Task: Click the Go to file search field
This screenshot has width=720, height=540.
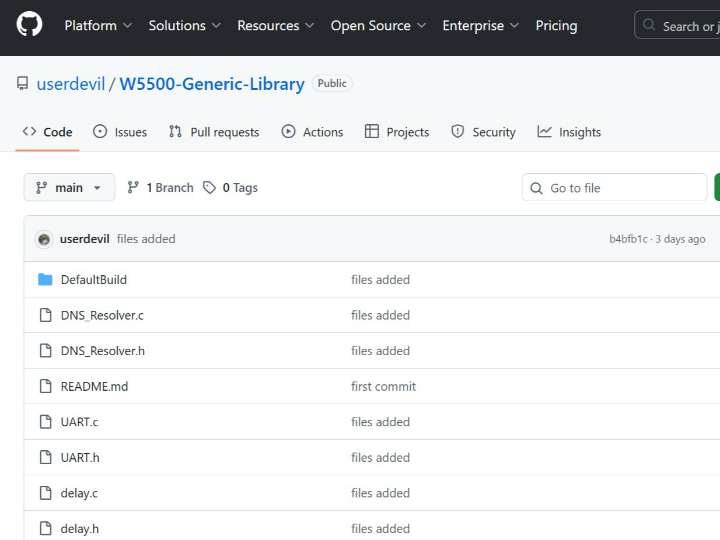Action: pos(620,188)
